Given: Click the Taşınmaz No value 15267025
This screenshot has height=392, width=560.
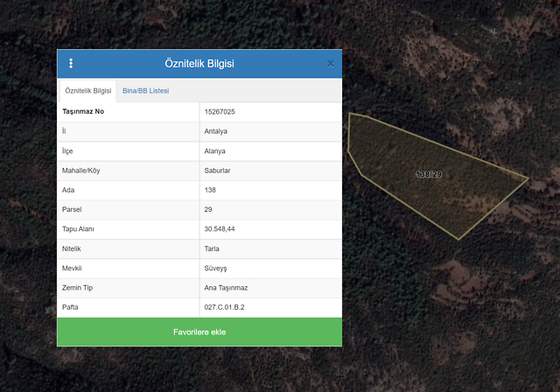Looking at the screenshot, I should [x=219, y=112].
